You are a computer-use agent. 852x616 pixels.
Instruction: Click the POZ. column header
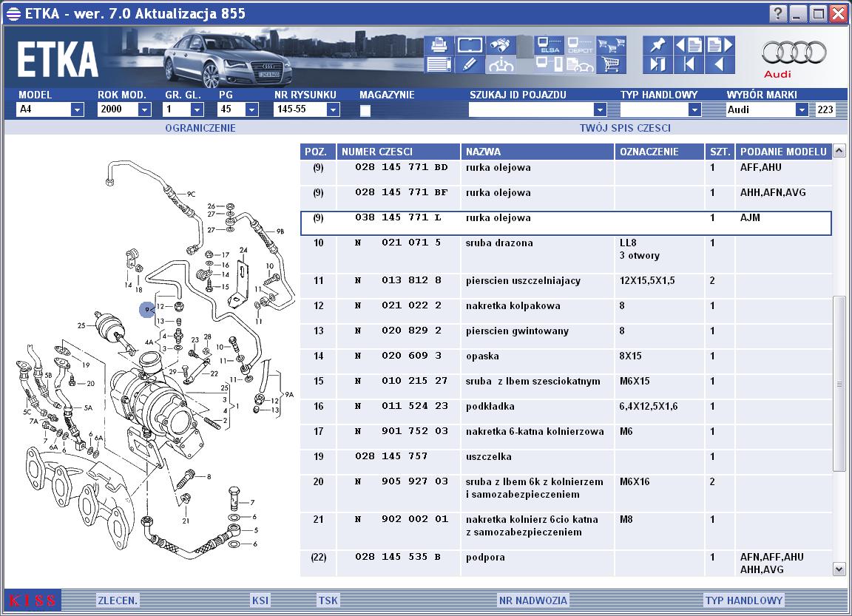[x=318, y=152]
